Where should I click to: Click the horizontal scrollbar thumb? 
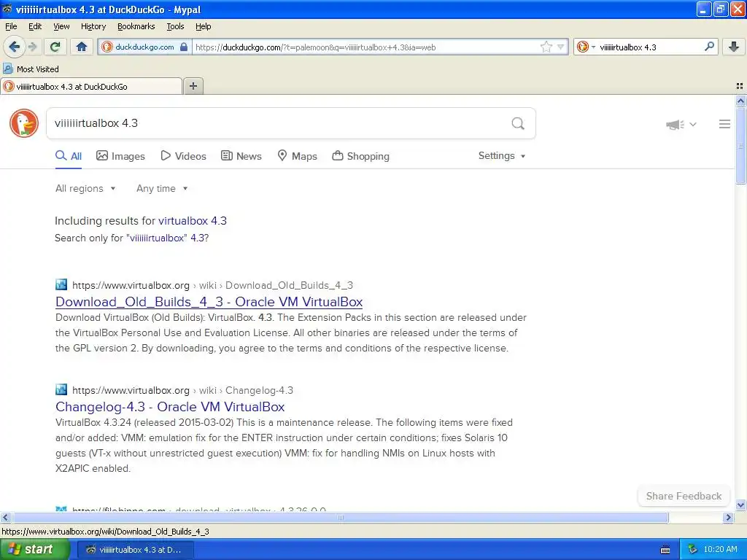[340, 517]
